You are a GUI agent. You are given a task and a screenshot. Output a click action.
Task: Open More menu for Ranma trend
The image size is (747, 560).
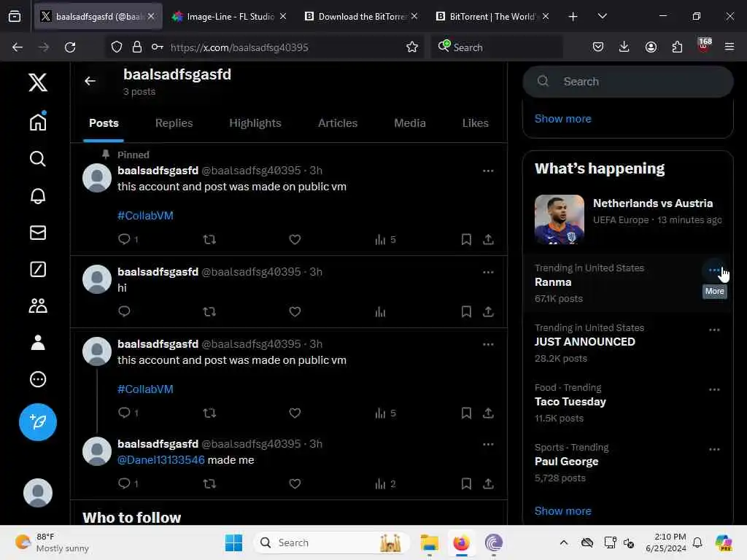pos(714,270)
